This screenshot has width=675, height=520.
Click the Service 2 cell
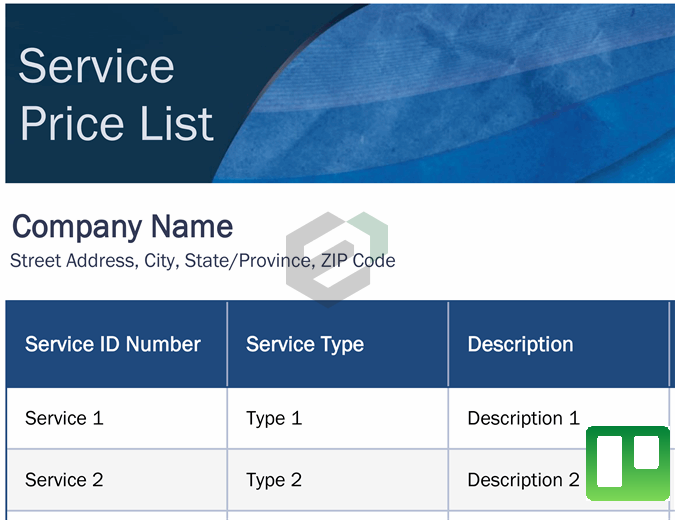pos(64,480)
